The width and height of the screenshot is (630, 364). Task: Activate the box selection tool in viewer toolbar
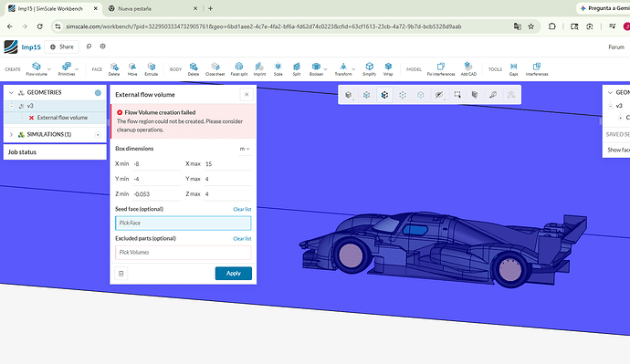[x=457, y=95]
